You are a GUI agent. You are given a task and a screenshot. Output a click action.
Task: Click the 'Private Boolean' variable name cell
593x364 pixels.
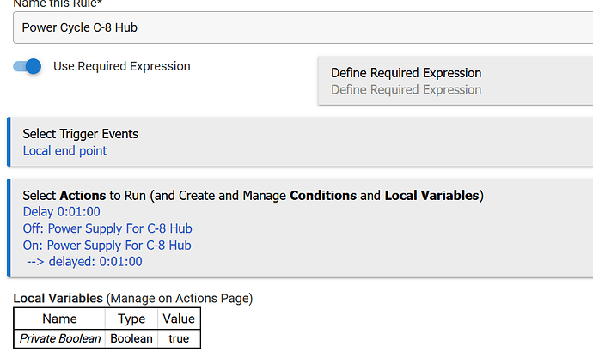[x=60, y=338]
